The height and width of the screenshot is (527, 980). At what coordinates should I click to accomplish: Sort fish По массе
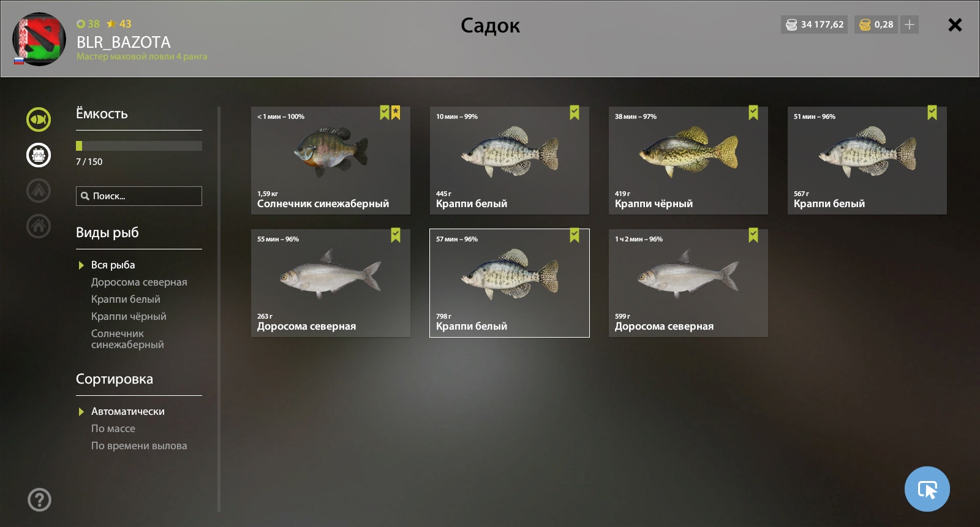pyautogui.click(x=113, y=428)
